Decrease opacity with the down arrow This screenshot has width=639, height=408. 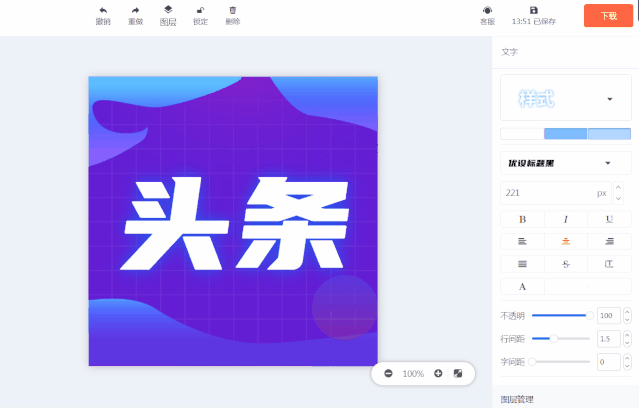click(x=627, y=320)
